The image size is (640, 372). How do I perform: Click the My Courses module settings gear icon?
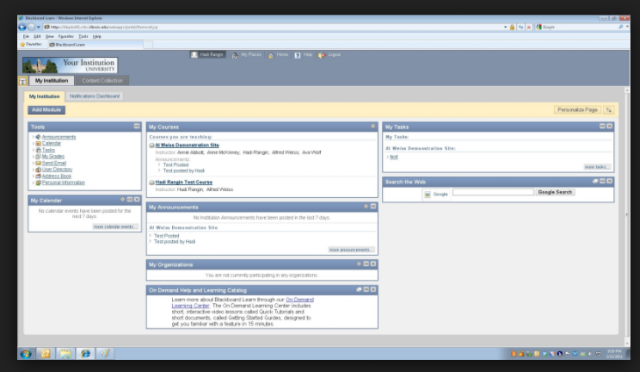[373, 126]
